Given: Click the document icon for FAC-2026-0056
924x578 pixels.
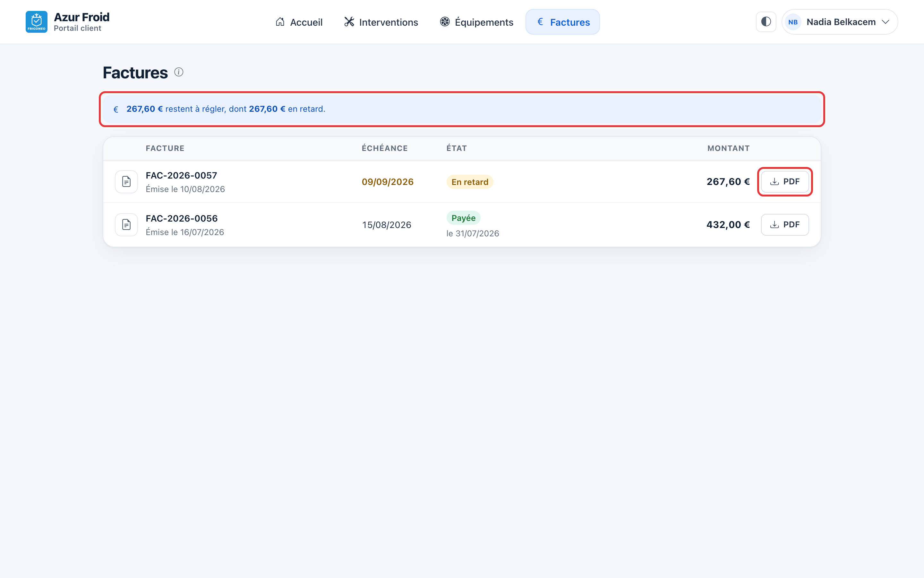Looking at the screenshot, I should tap(126, 225).
